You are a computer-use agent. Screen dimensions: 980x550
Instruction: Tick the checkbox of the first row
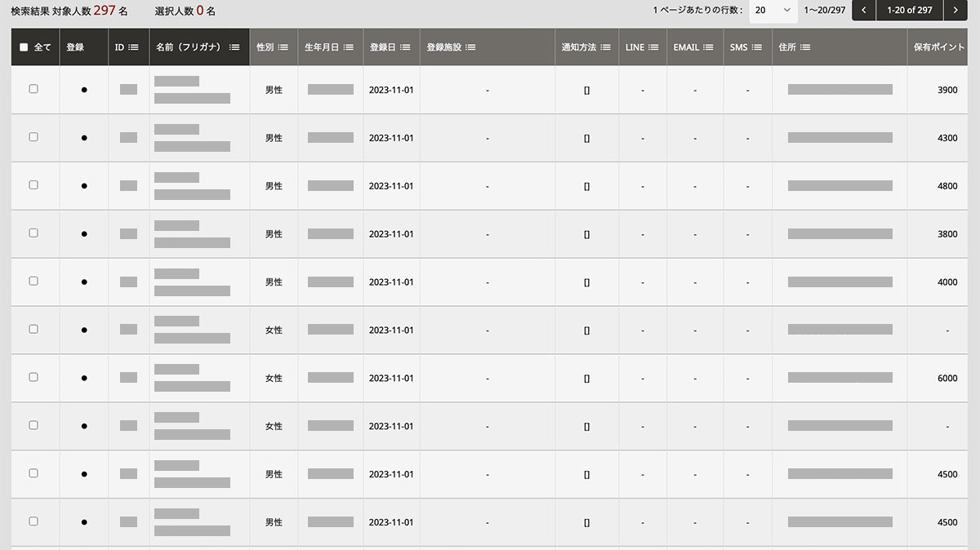coord(33,89)
